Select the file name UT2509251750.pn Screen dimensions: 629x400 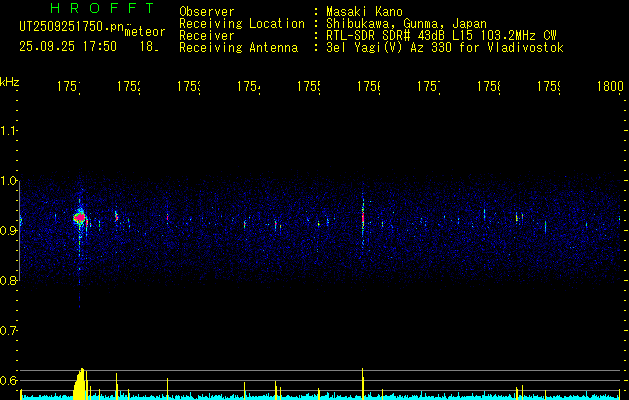[x=72, y=27]
